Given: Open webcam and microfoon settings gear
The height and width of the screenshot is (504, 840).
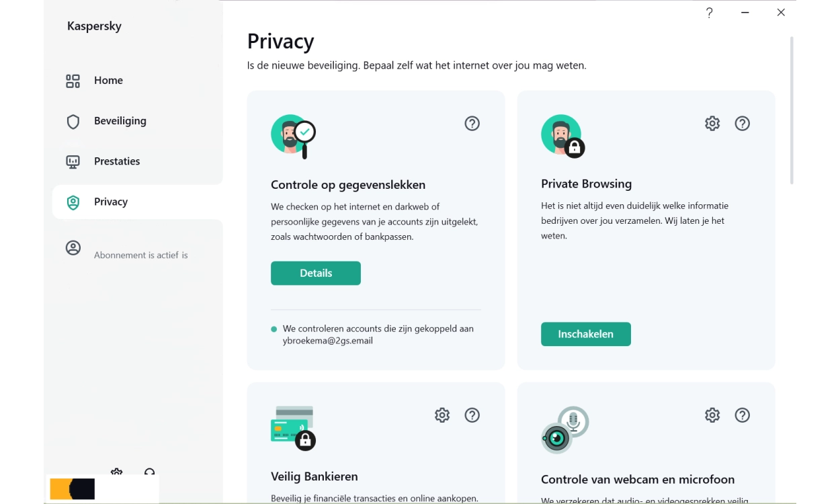Looking at the screenshot, I should click(712, 415).
